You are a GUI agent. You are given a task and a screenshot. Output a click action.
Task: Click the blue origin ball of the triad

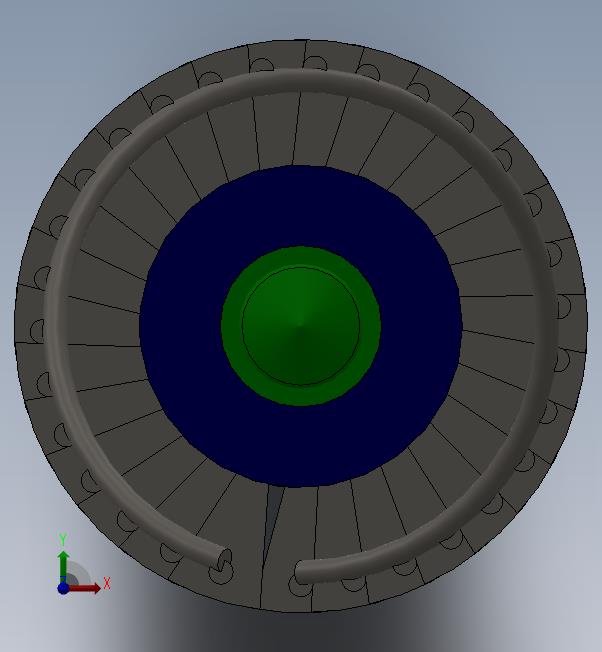(63, 588)
